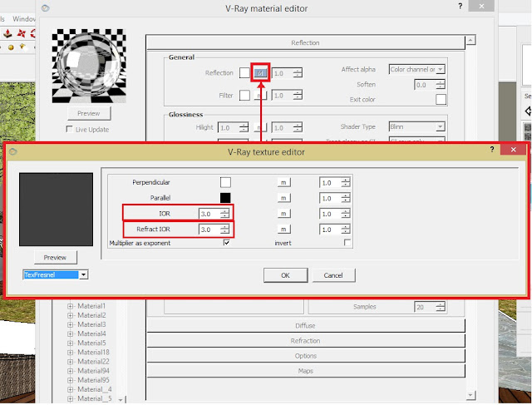Click the Refract IOR value field

(209, 230)
